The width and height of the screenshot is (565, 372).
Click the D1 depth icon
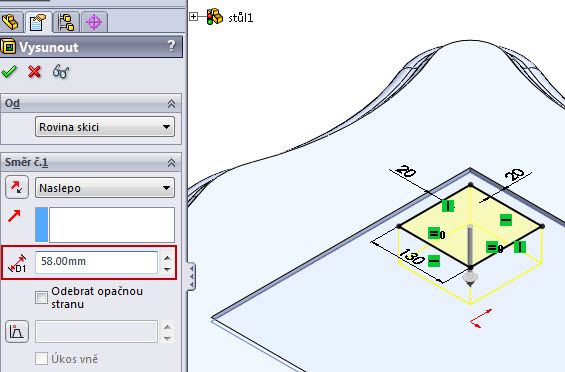[17, 263]
